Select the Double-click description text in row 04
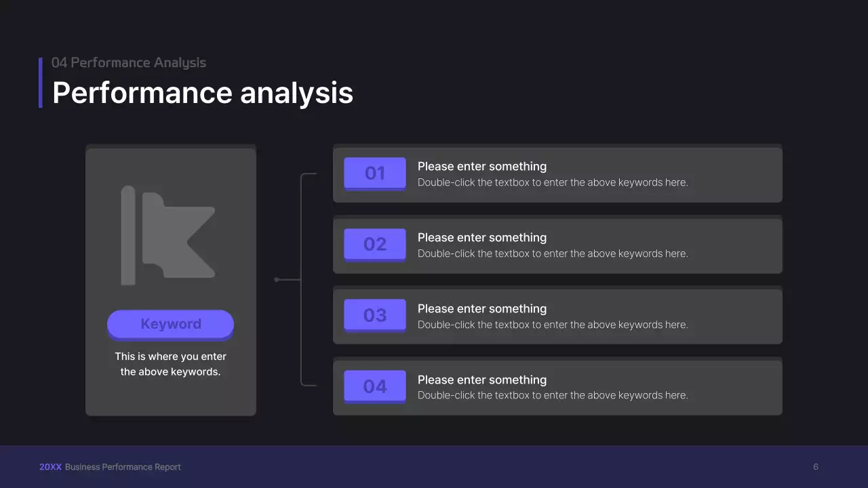868x488 pixels. [x=553, y=395]
